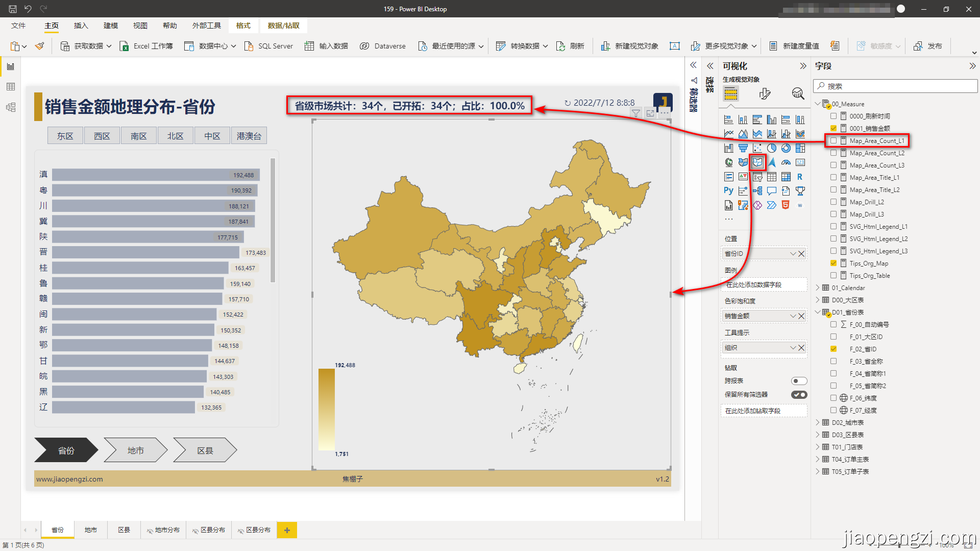Screen dimensions: 980x551
Task: Click the 东区 slicer button
Action: click(x=65, y=135)
